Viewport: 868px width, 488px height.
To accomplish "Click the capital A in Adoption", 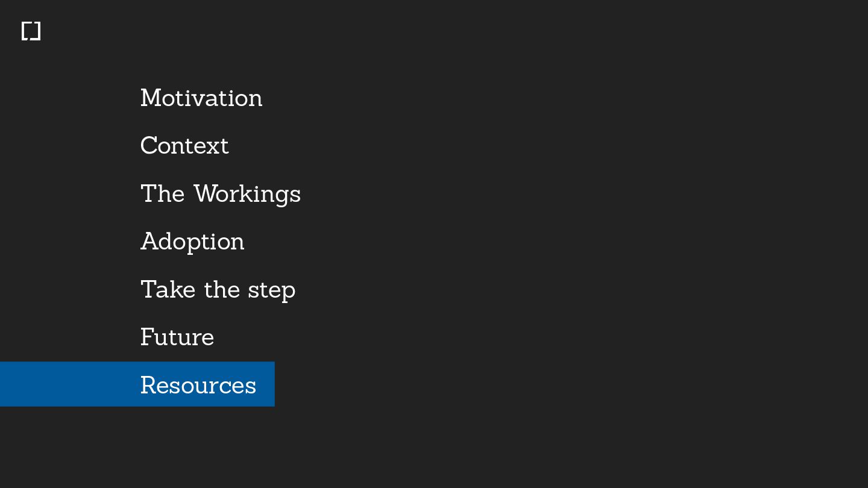I will coord(149,242).
